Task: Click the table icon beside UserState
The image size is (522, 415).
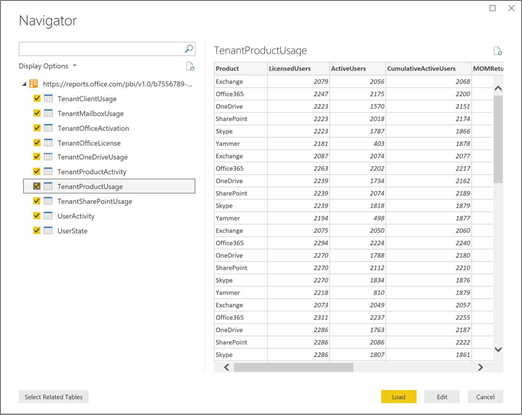Action: point(48,230)
